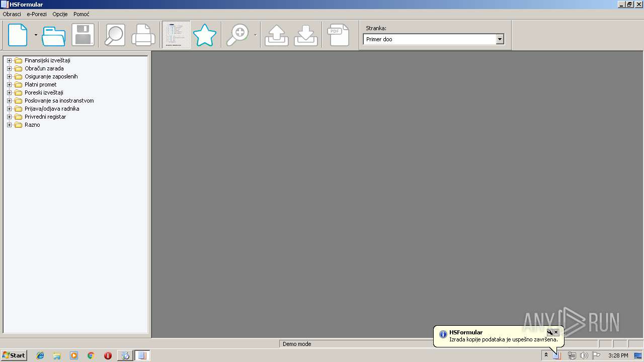644x362 pixels.
Task: Expand the Prijava/odjava radnika node
Action: point(9,109)
